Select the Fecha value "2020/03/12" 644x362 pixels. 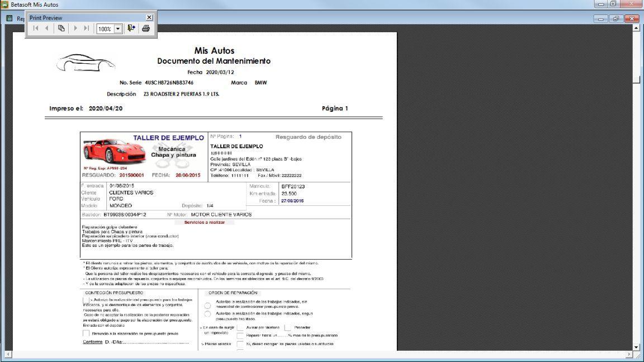[220, 72]
